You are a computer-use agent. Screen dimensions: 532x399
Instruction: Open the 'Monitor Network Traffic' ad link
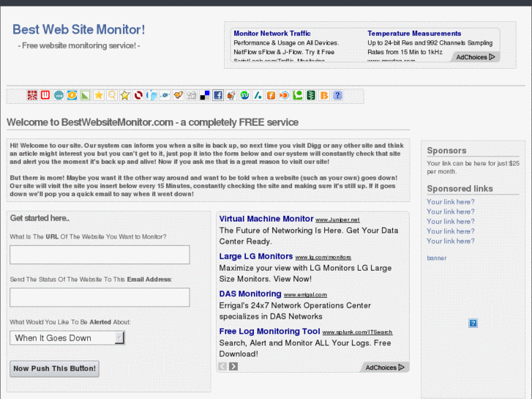[272, 33]
